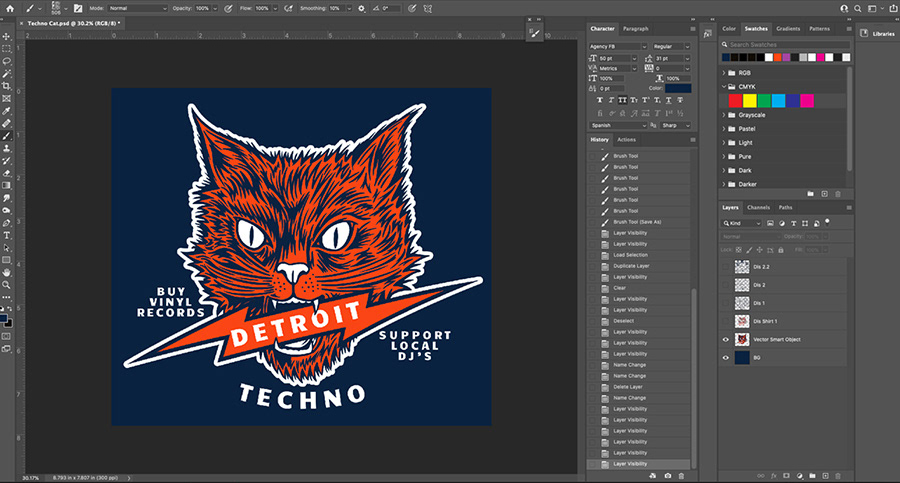Viewport: 900px width, 483px height.
Task: Select the Delete Layer history state
Action: click(x=639, y=387)
